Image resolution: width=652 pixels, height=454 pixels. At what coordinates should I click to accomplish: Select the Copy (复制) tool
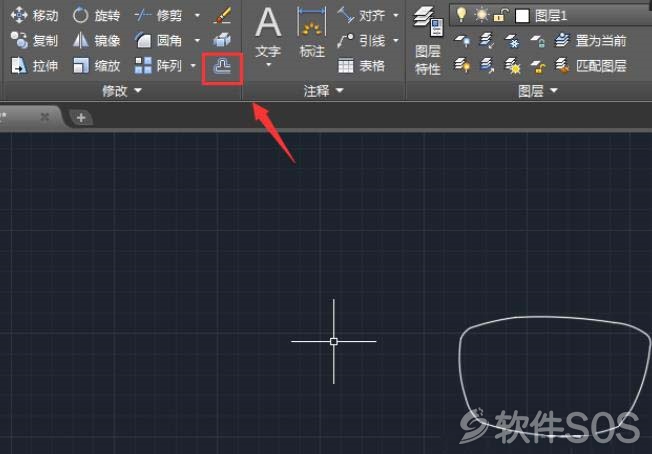[34, 41]
